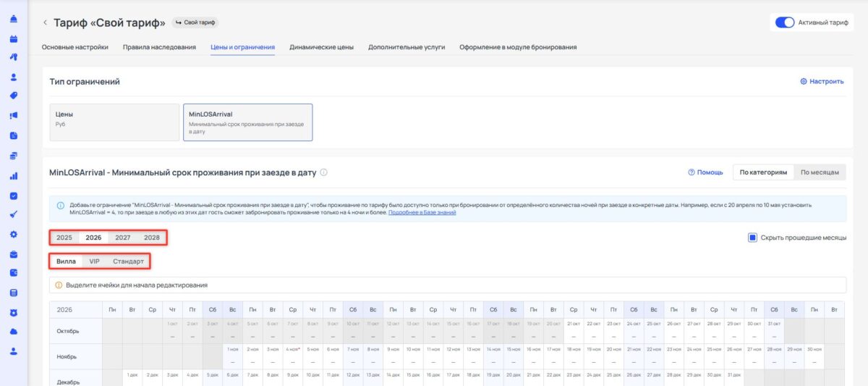Click the Настроить link
Screen dimensions: 868x386
coord(827,82)
